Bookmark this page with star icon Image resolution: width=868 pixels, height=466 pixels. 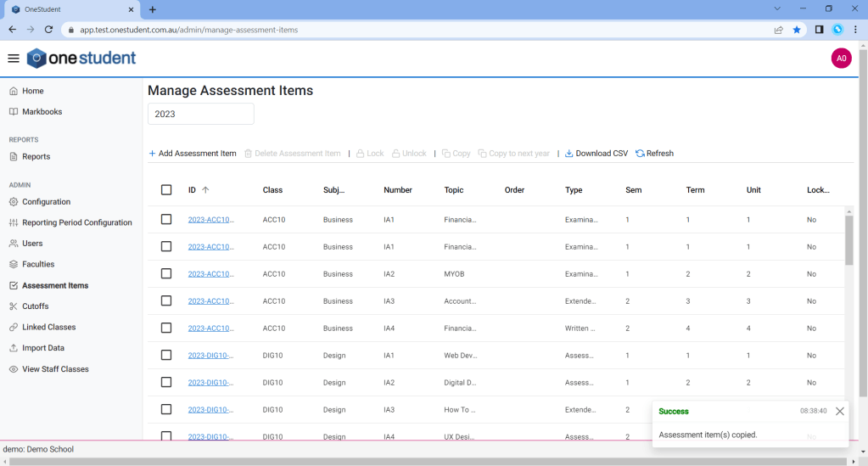(797, 30)
